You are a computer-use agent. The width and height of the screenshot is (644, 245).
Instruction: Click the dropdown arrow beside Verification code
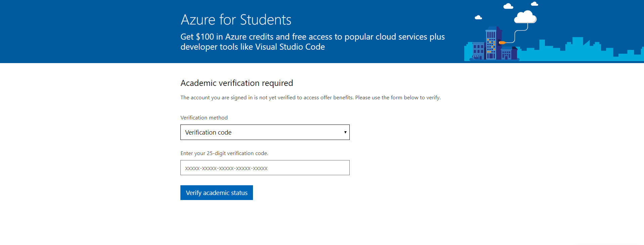tap(345, 132)
